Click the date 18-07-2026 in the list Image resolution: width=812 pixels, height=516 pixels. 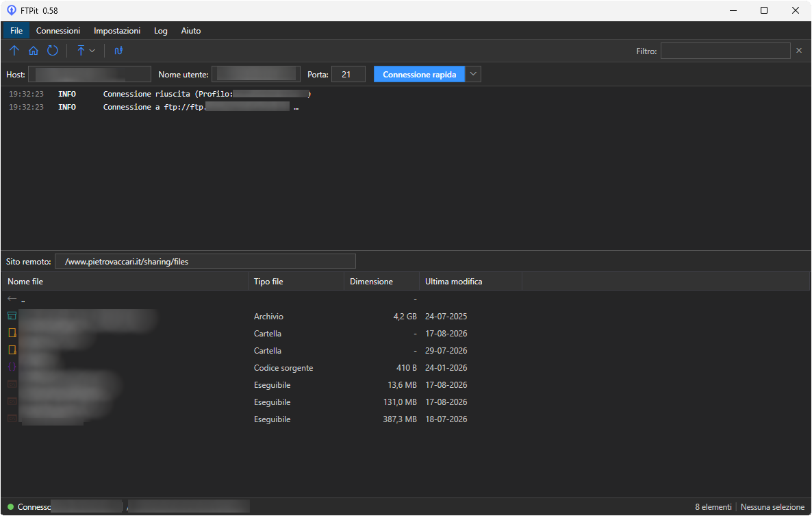(x=446, y=419)
